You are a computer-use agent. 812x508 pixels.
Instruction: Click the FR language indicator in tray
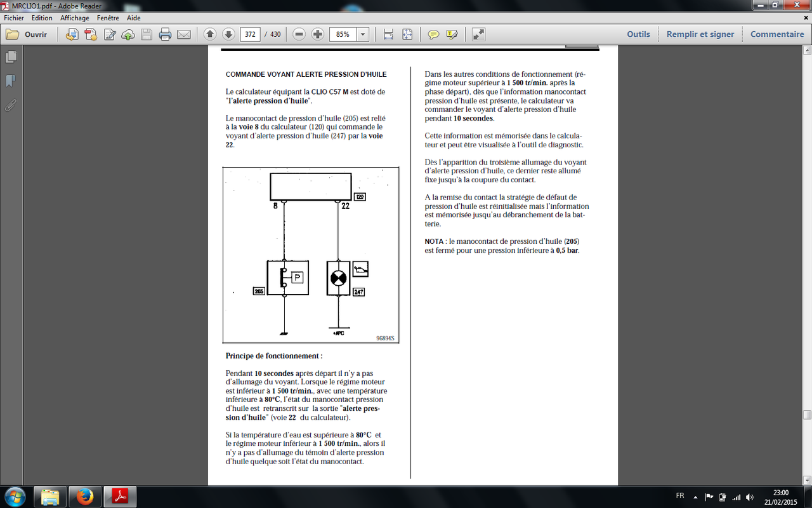[680, 496]
